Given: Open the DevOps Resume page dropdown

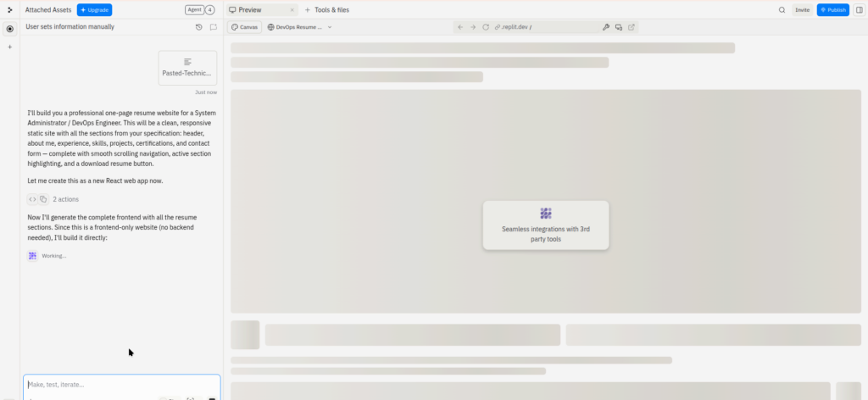Looking at the screenshot, I should tap(299, 27).
